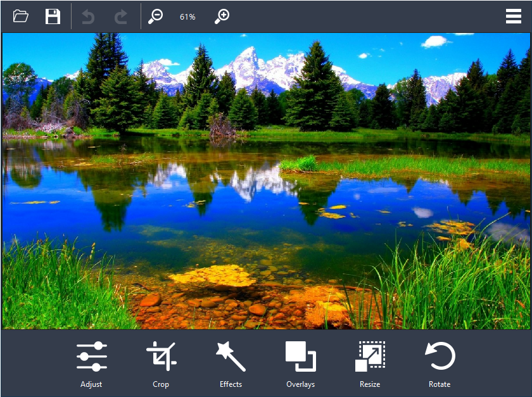Open the hamburger menu
Image resolution: width=532 pixels, height=397 pixels.
pos(514,16)
